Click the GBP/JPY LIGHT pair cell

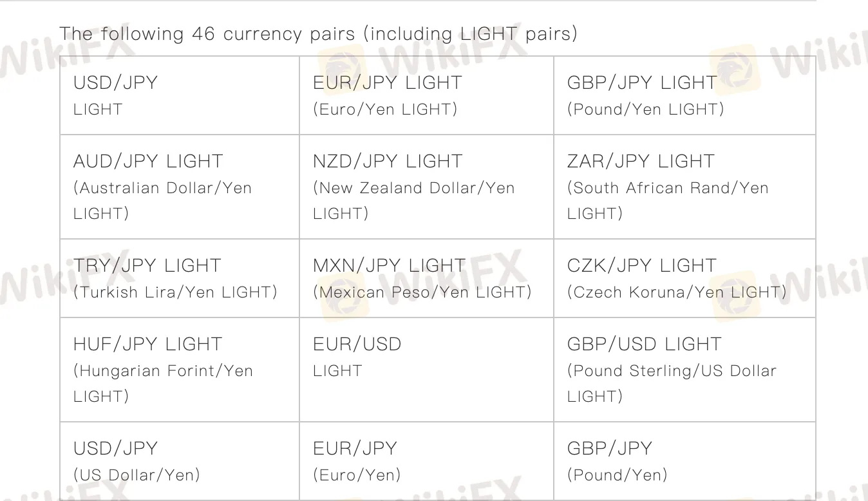684,95
